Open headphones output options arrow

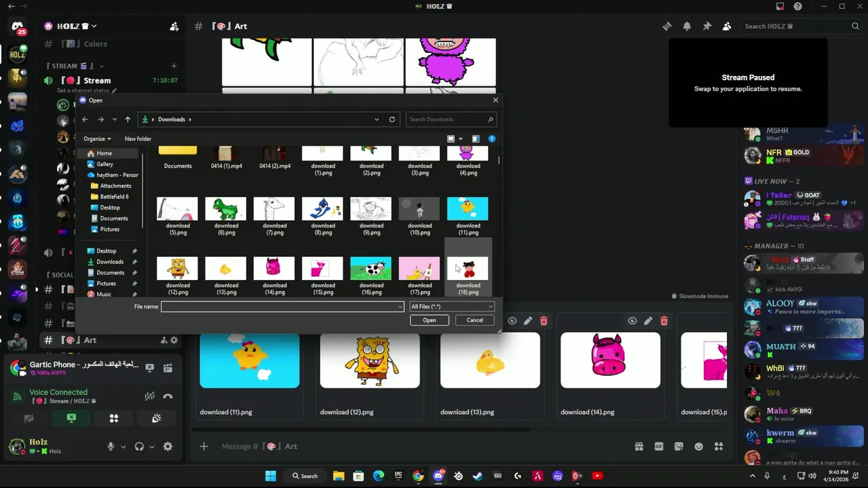click(151, 447)
